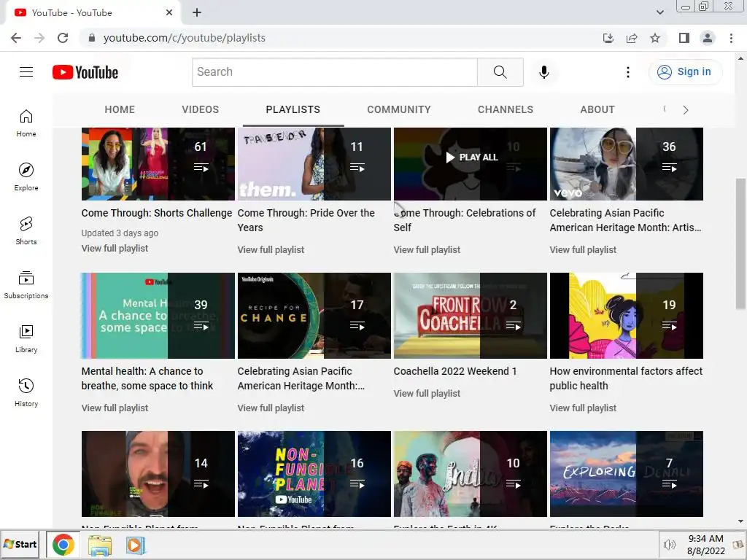Open the YouTube hamburger guide menu
This screenshot has width=747, height=560.
click(x=26, y=72)
